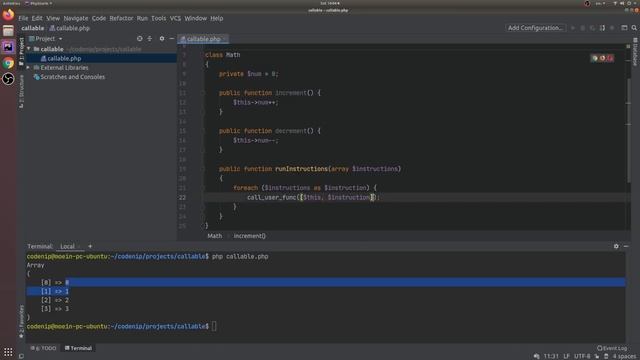Show Applications grid in the dock

coord(8,352)
